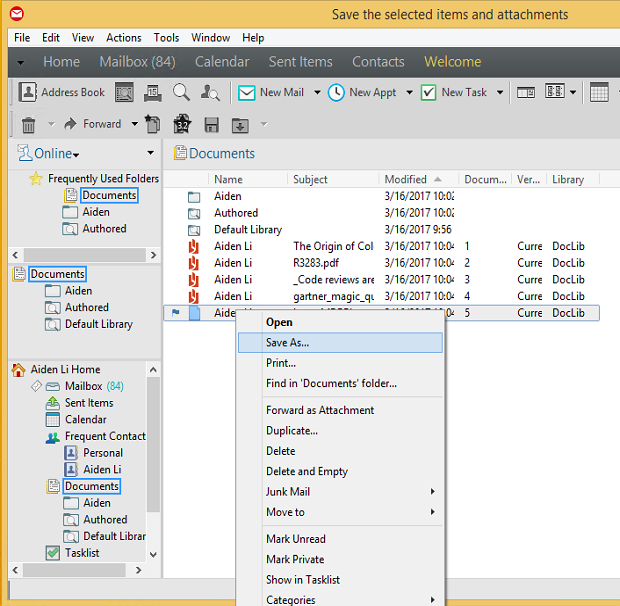
Task: Select Sent Items in Aiden Li Home tree
Action: click(89, 403)
